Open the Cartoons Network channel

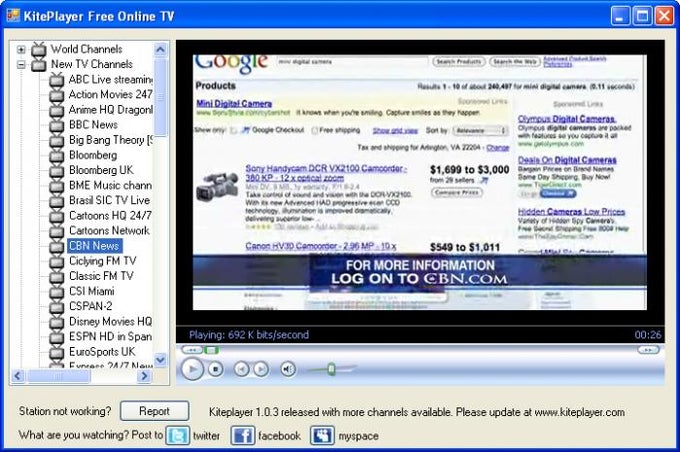coord(109,231)
